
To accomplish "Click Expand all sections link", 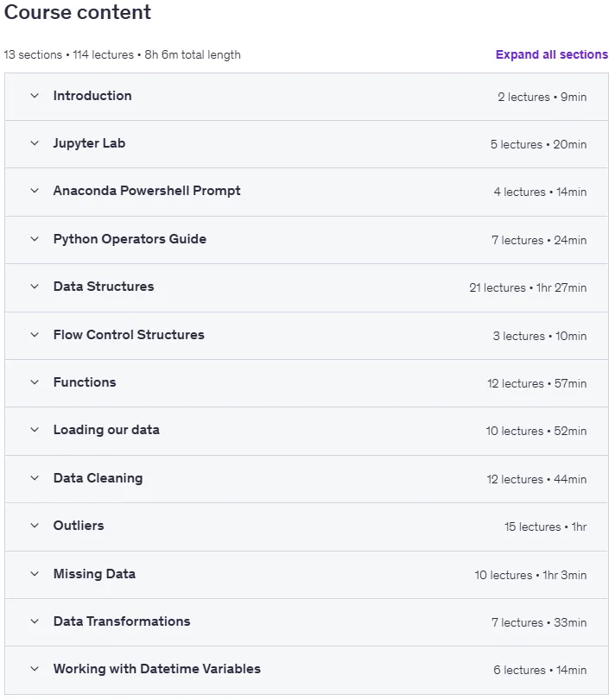I will coord(552,54).
